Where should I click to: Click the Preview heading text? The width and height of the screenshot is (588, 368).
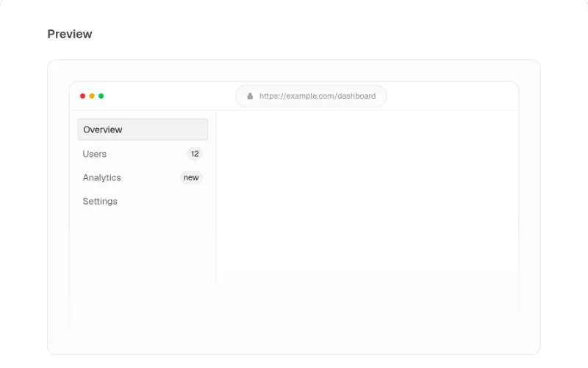pyautogui.click(x=70, y=34)
